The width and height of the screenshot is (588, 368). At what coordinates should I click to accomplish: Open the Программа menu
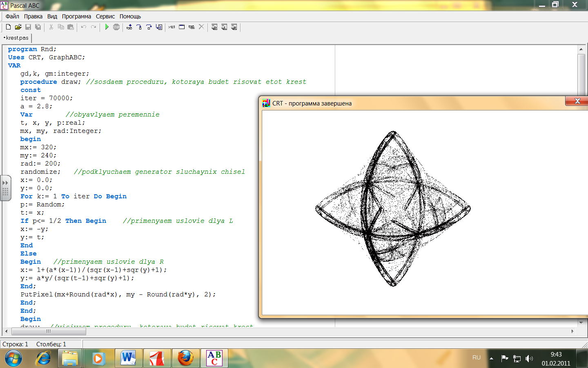(76, 16)
